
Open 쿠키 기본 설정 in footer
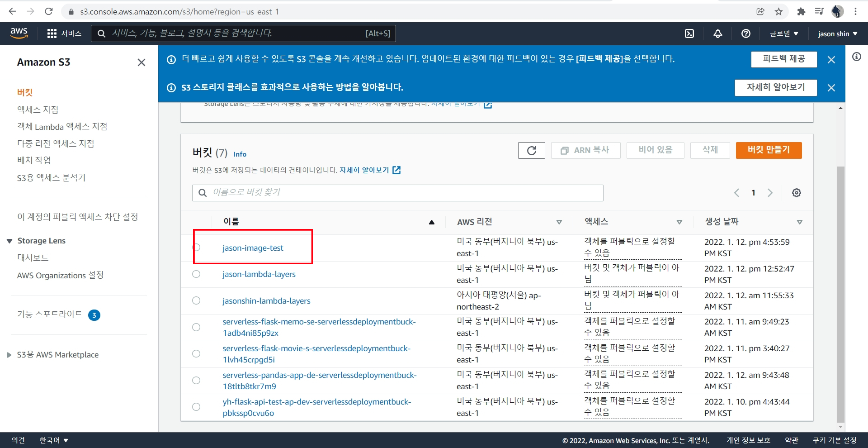[x=834, y=440]
